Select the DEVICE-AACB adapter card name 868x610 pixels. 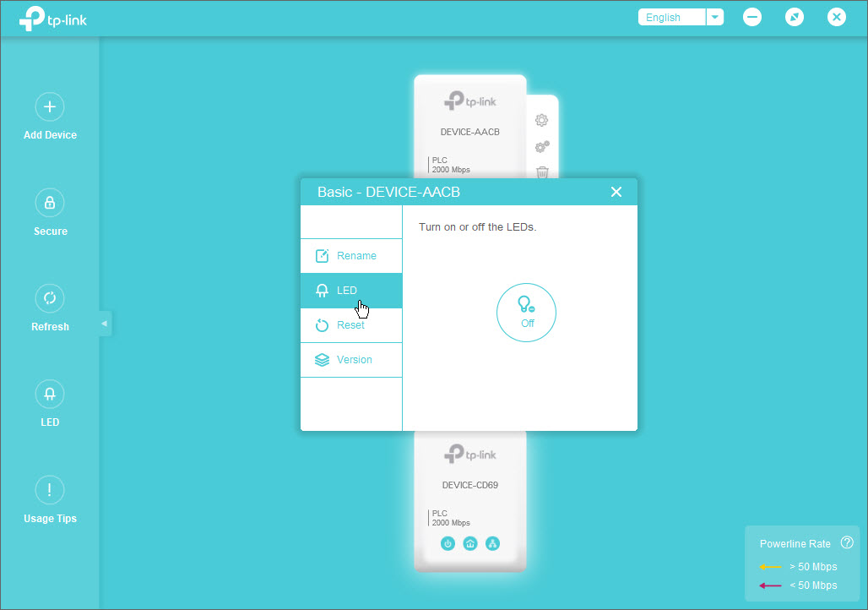click(x=470, y=132)
